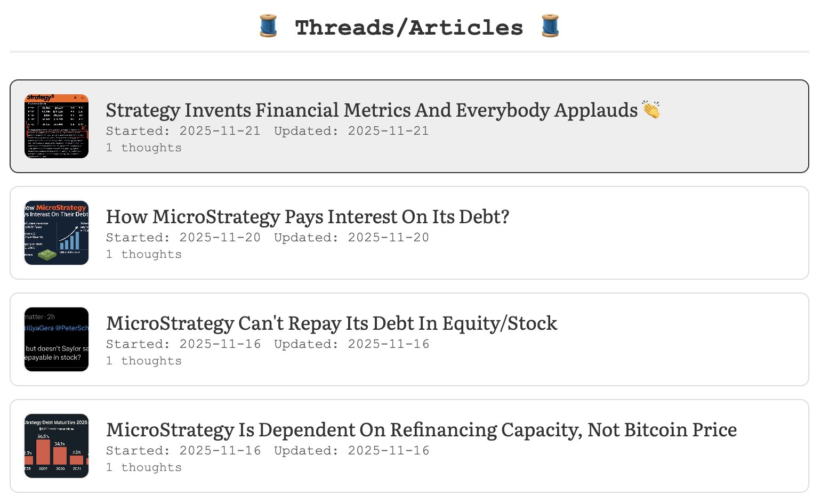Click the left thread spool emoji in header
The height and width of the screenshot is (504, 821).
(x=268, y=26)
